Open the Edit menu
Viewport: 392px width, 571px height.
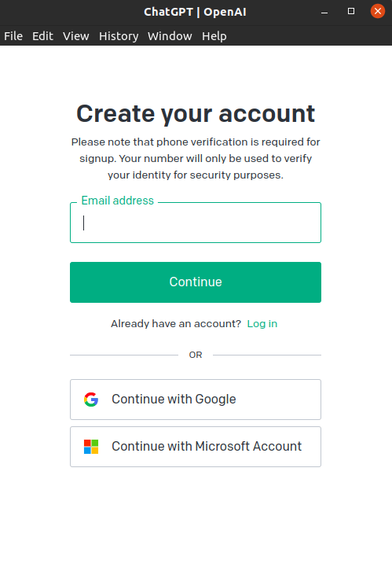tap(42, 36)
